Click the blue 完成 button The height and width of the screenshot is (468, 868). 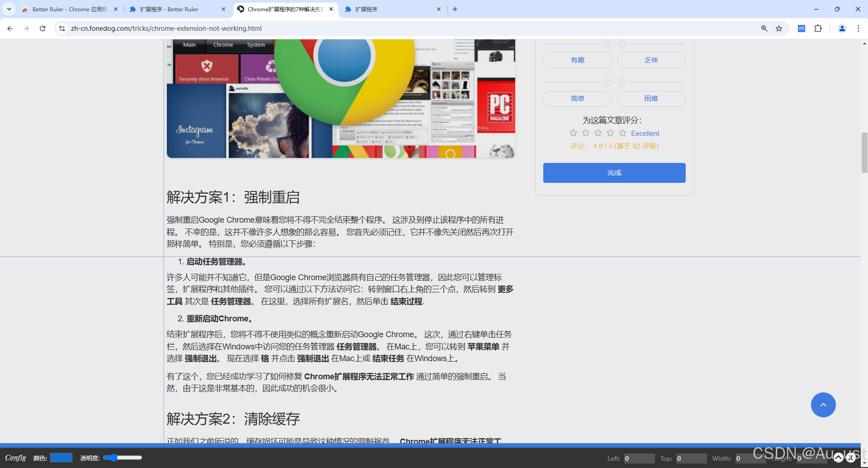(x=614, y=173)
